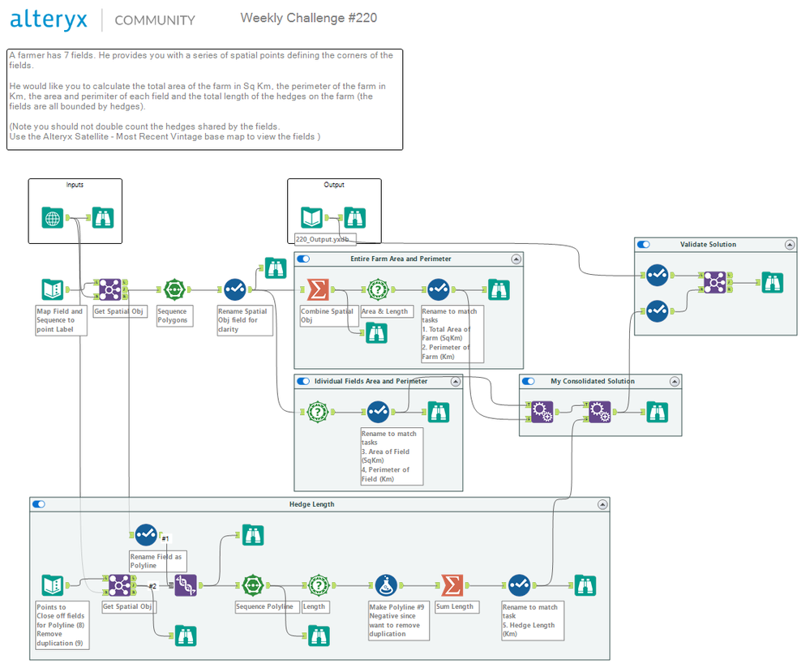Click the 'Hedge Length (Km)' rename Select tool
This screenshot has width=810, height=672.
(x=519, y=585)
